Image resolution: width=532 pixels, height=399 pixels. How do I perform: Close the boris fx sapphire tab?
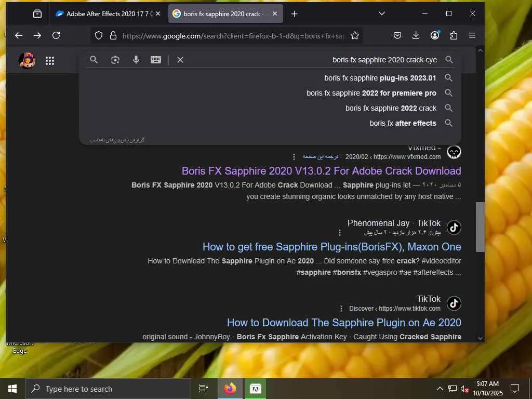click(275, 14)
